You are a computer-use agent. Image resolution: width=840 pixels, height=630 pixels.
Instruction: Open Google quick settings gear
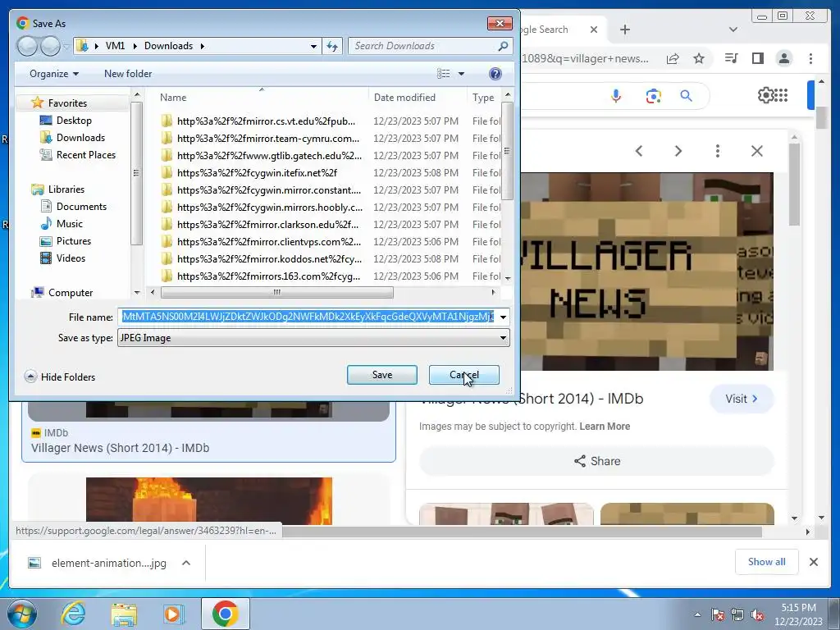tap(765, 95)
